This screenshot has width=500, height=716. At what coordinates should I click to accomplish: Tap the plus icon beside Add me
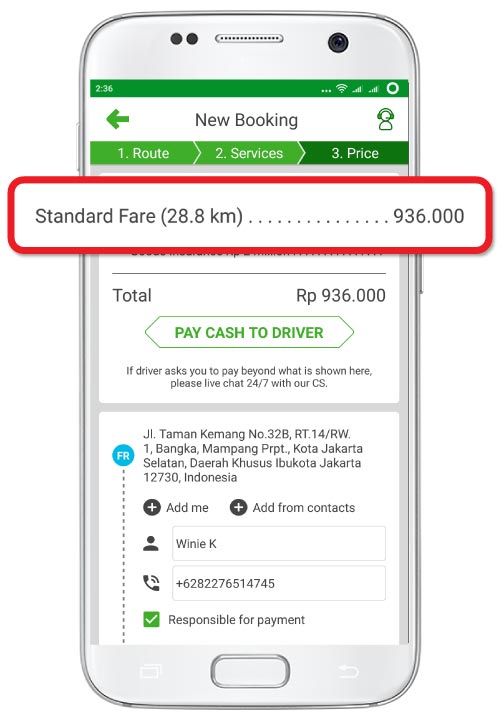tap(152, 507)
